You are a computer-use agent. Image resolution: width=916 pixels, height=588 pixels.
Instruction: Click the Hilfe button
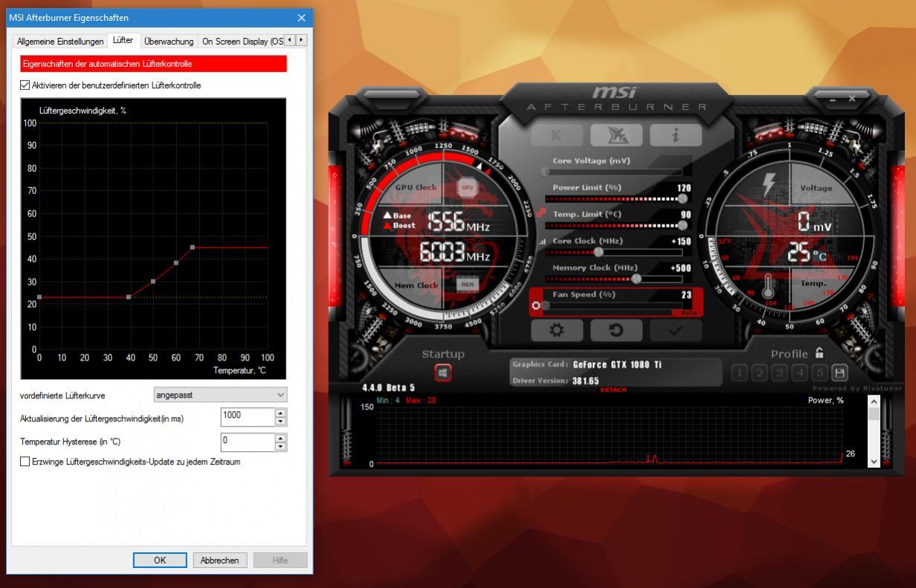coord(280,560)
